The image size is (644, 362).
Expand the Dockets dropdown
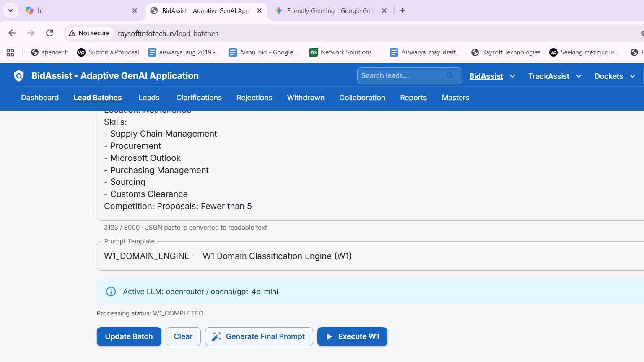pyautogui.click(x=632, y=76)
